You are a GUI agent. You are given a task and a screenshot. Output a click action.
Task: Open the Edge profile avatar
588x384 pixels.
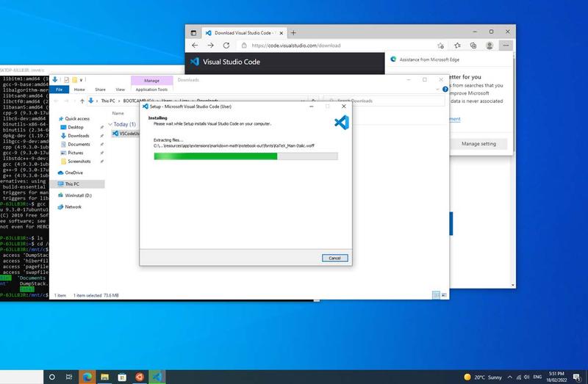(490, 46)
